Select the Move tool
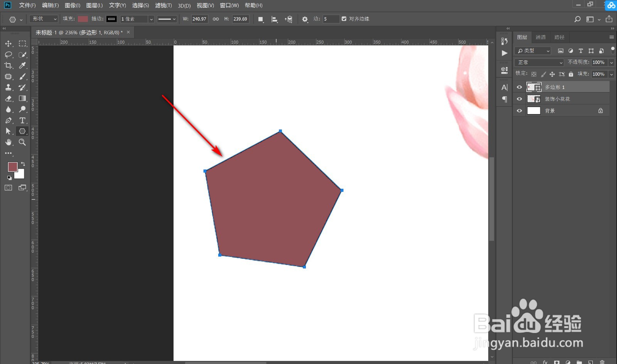Image resolution: width=617 pixels, height=364 pixels. [8, 44]
